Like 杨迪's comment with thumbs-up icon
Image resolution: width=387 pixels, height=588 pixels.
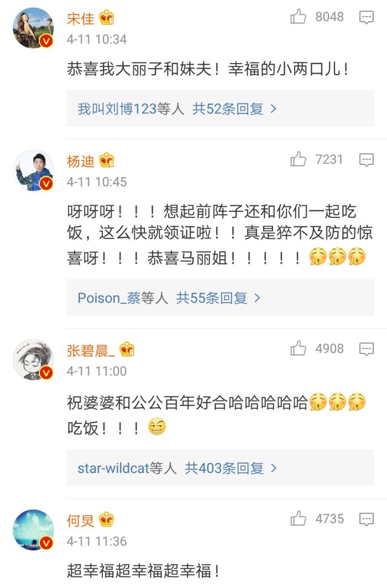pos(298,159)
